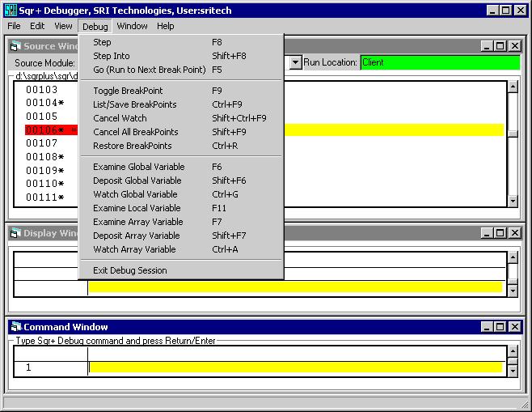This screenshot has height=412, width=532.
Task: Select Cancel All BreakPoints
Action: tap(136, 132)
